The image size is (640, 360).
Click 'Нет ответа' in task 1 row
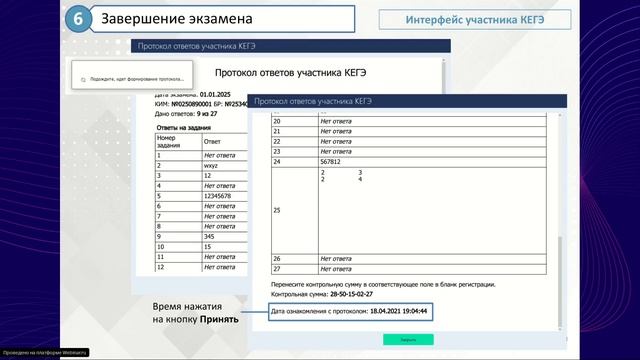coord(220,156)
